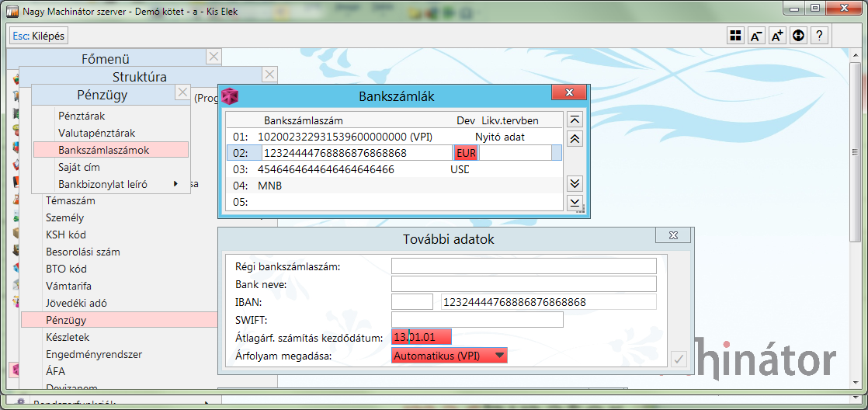This screenshot has width=868, height=410.
Task: Open Besorolási szám item
Action: click(x=83, y=252)
